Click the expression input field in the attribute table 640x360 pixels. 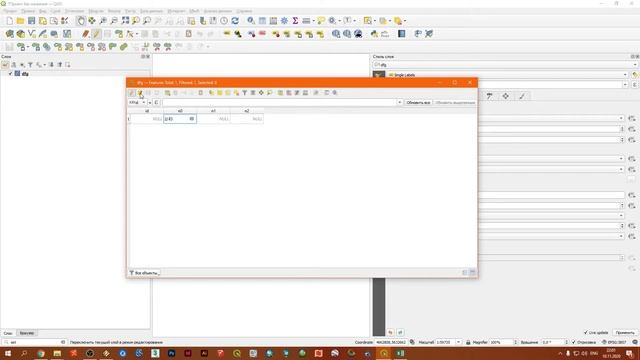(280, 102)
